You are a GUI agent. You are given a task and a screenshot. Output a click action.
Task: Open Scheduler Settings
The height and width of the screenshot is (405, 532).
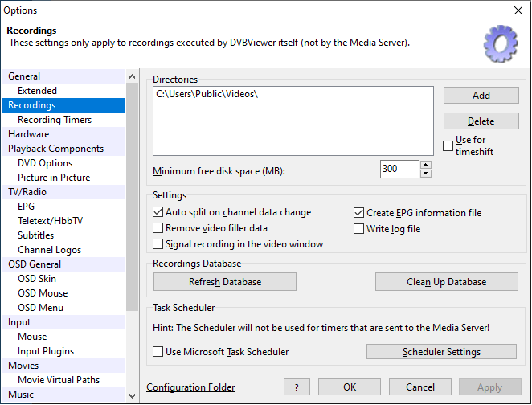click(441, 352)
